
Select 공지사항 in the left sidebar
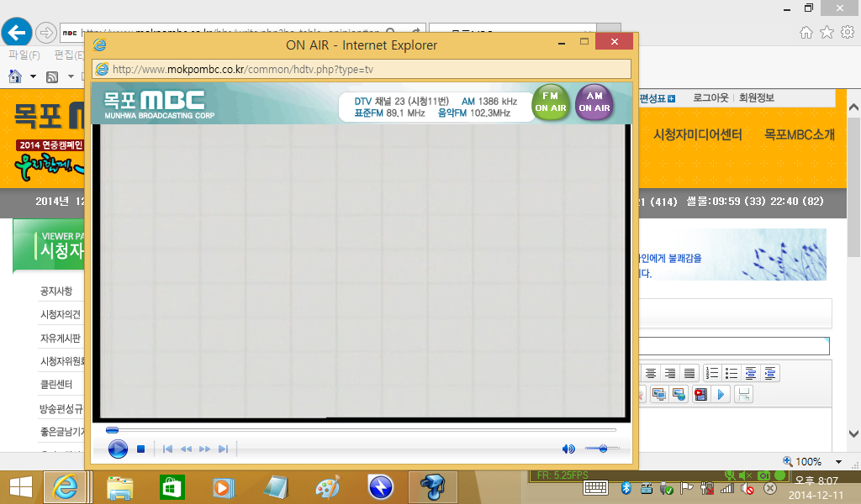(x=55, y=291)
